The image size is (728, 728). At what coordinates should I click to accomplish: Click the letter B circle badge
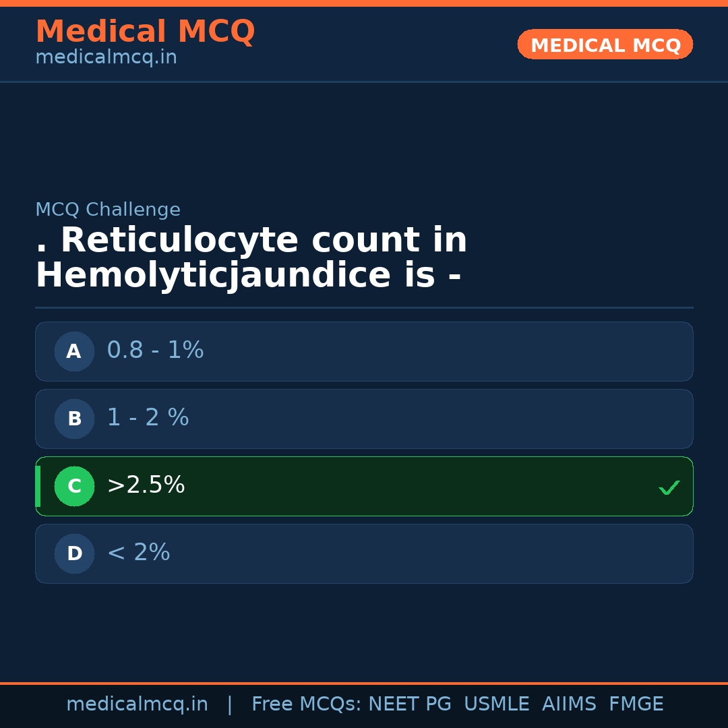[74, 419]
